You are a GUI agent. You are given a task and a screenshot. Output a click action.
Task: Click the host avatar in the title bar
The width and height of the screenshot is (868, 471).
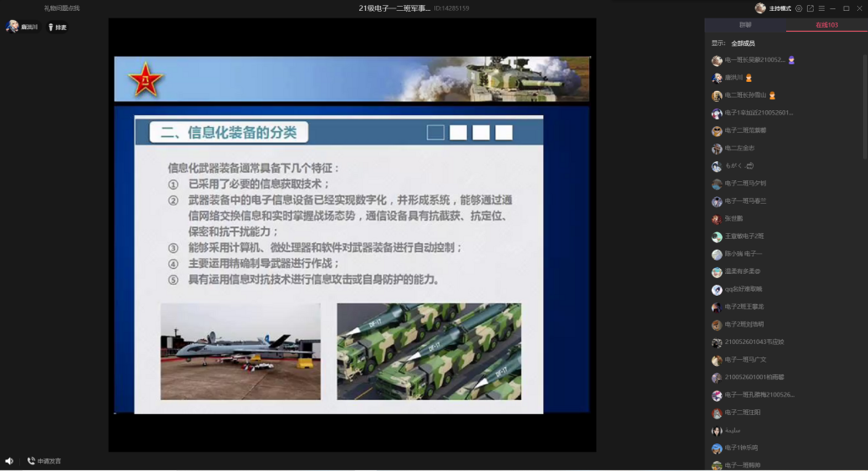pyautogui.click(x=760, y=8)
